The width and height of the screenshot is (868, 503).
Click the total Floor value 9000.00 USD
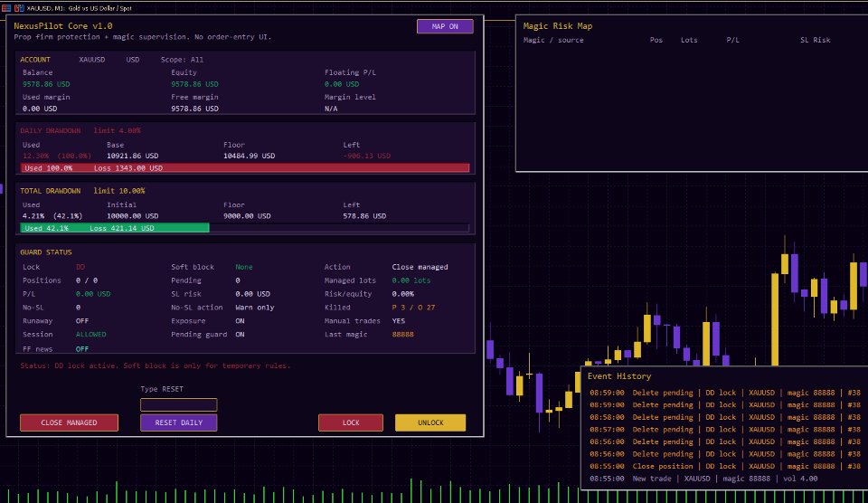coord(247,216)
